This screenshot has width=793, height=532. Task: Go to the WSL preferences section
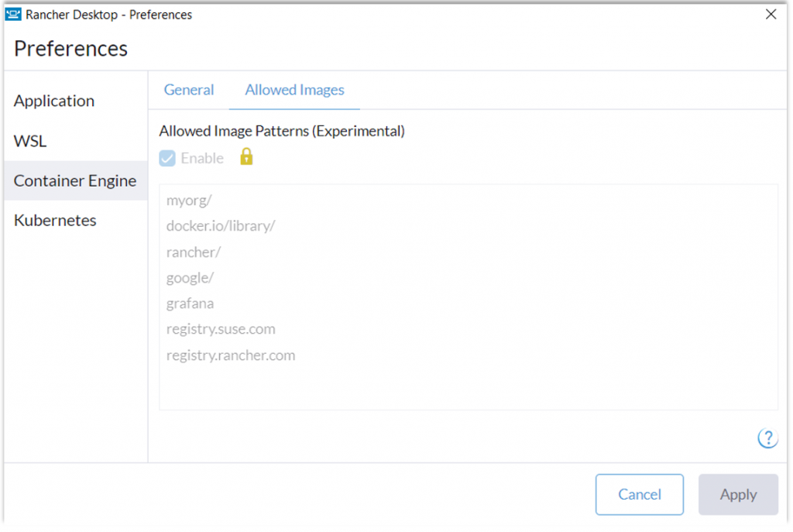point(30,141)
